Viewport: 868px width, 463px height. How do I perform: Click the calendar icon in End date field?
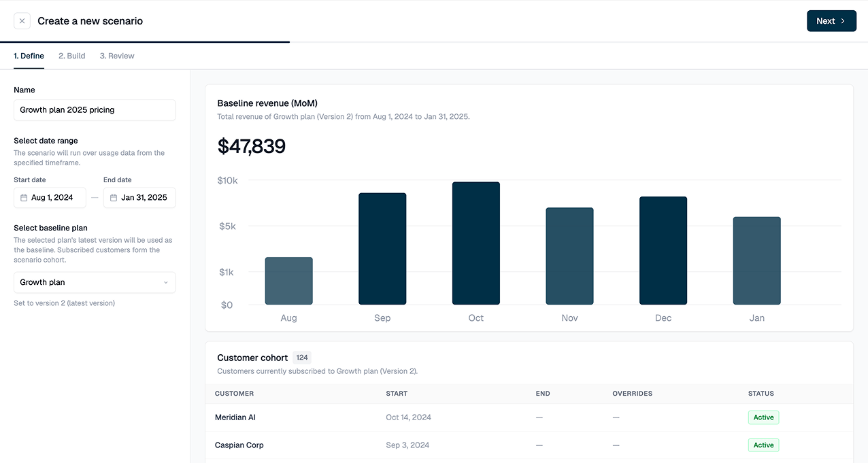pos(114,198)
